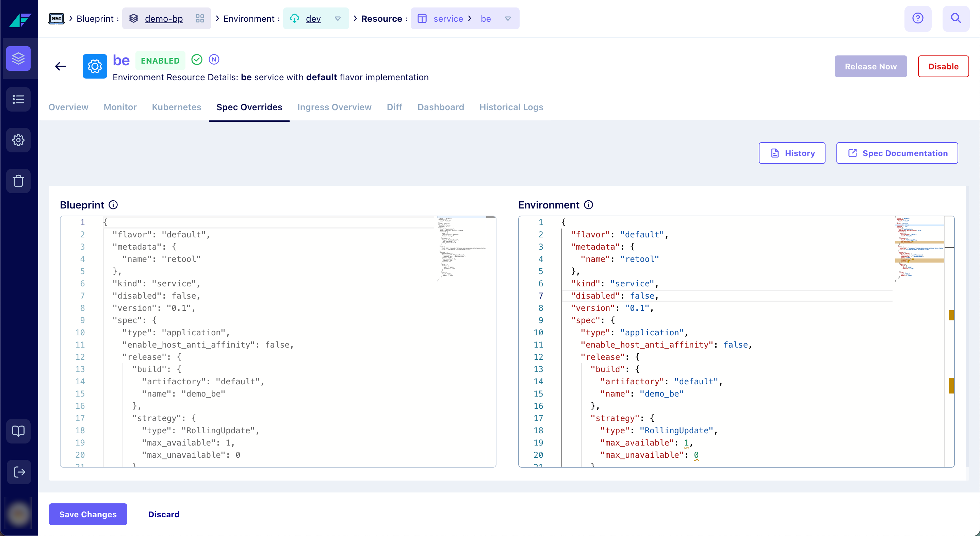Open the Historical Logs tab
The width and height of the screenshot is (980, 536).
511,107
